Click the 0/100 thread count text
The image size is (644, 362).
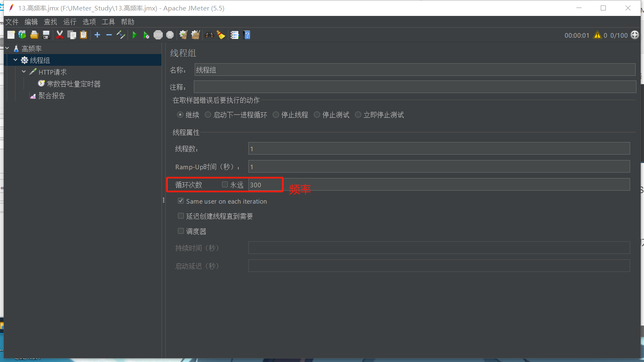[619, 35]
